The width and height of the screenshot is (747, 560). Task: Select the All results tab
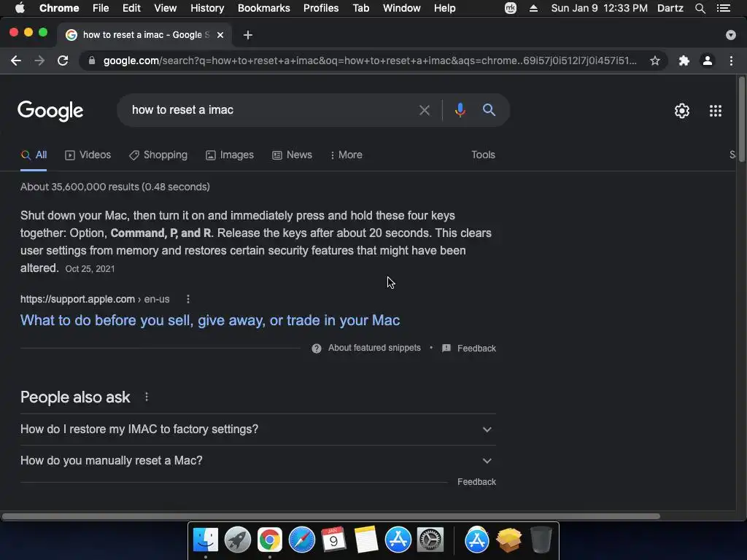click(x=34, y=155)
